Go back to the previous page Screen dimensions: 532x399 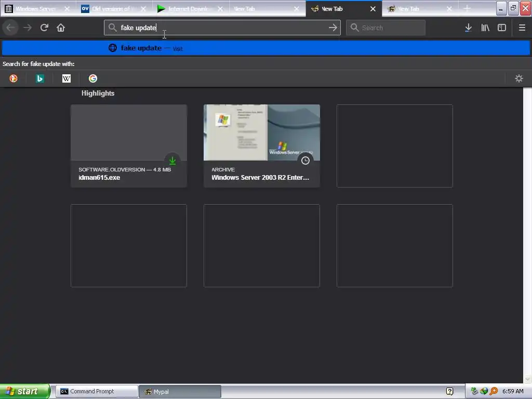pos(10,28)
